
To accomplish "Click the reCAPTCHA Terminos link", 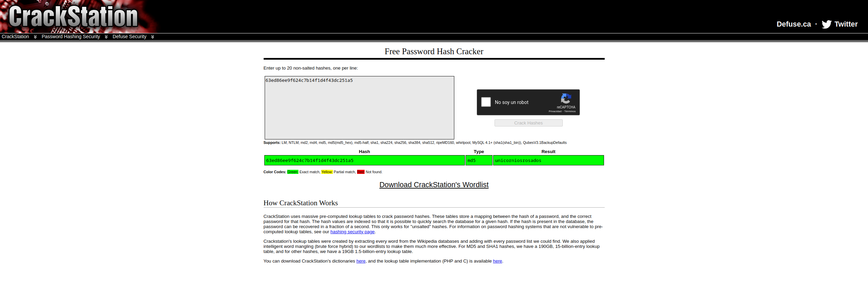I will 570,111.
